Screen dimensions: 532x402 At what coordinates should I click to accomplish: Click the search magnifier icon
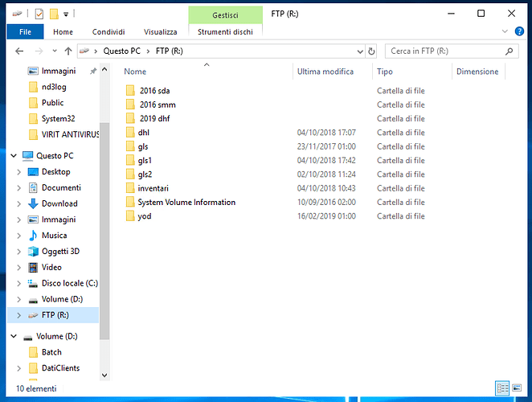tap(509, 51)
